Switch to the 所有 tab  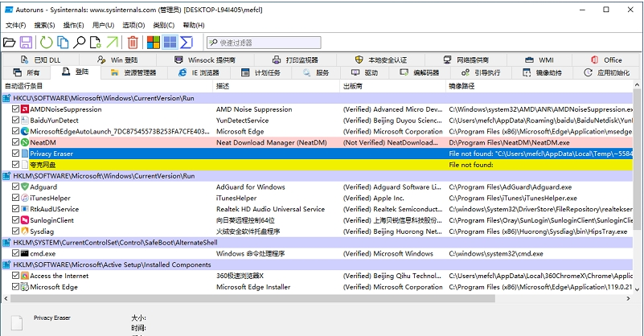(x=27, y=72)
